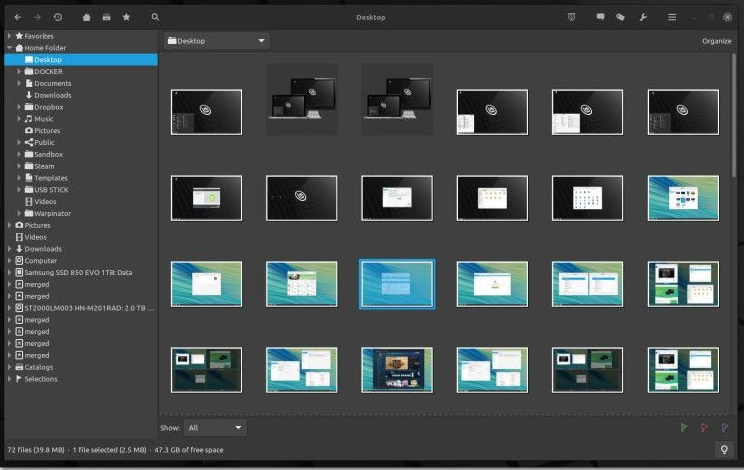Select the Desktop folder in sidebar

(x=81, y=60)
